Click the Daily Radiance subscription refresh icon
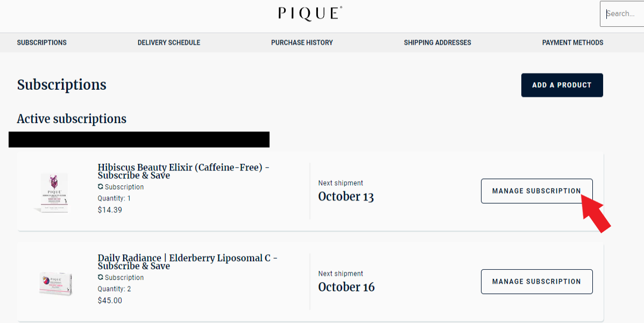 [100, 277]
